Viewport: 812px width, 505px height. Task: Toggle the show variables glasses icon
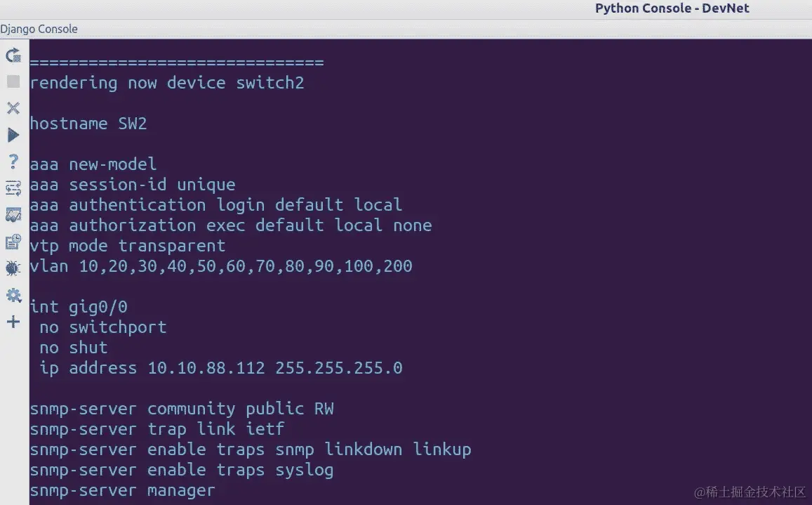click(x=13, y=215)
